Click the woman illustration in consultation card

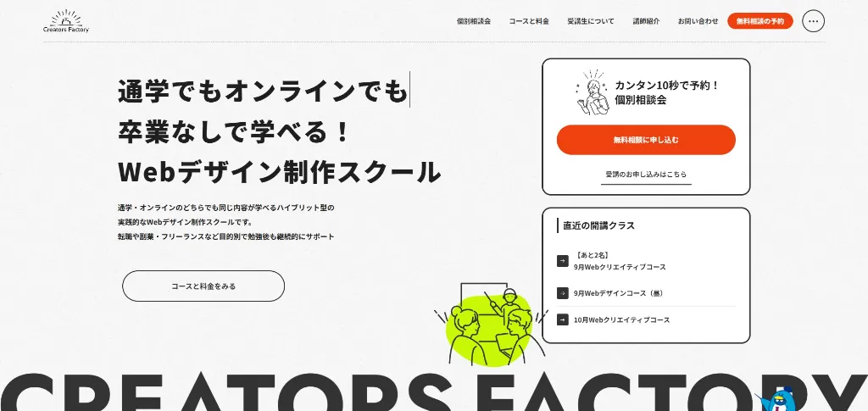(x=593, y=93)
